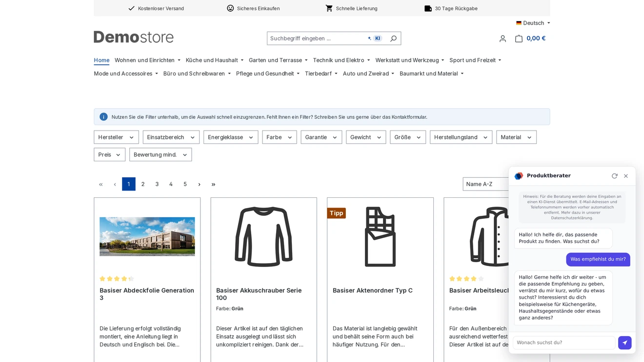Open the shopping cart icon
The height and width of the screenshot is (362, 644).
click(519, 38)
